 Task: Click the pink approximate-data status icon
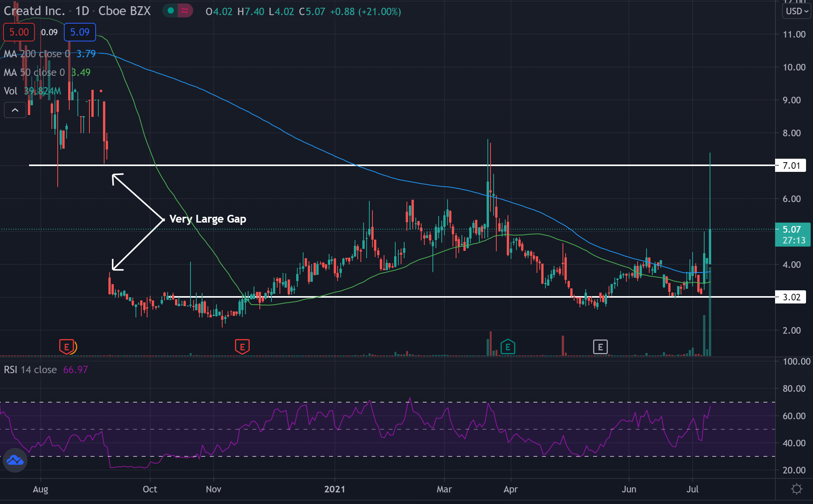(x=185, y=11)
